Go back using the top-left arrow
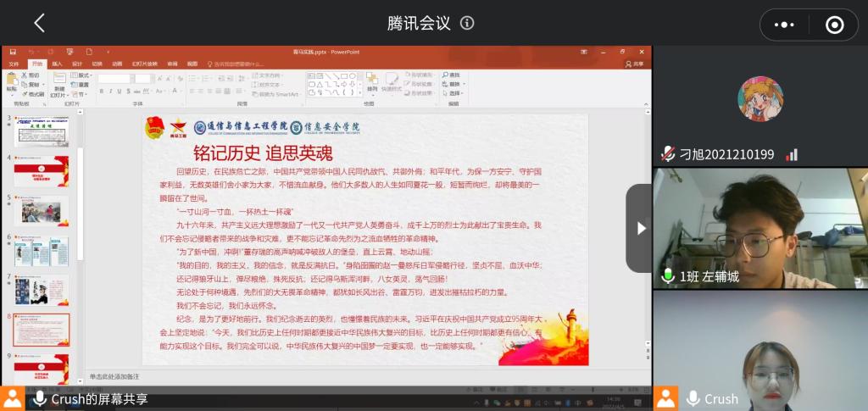 [x=39, y=24]
